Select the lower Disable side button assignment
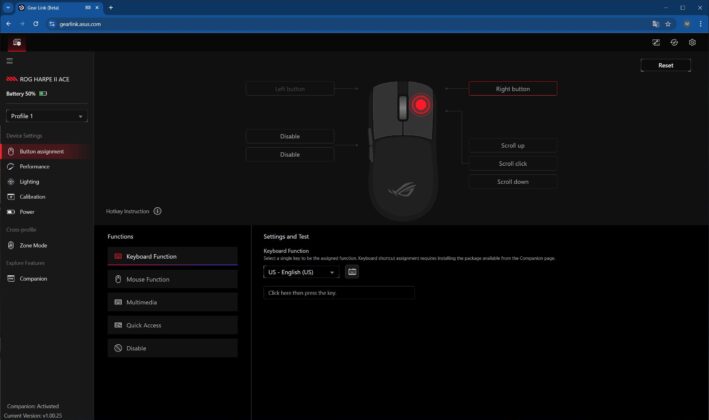 point(290,155)
